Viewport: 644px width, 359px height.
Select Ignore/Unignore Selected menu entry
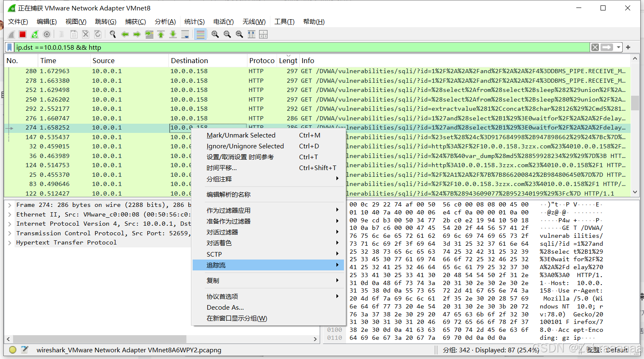pos(268,146)
